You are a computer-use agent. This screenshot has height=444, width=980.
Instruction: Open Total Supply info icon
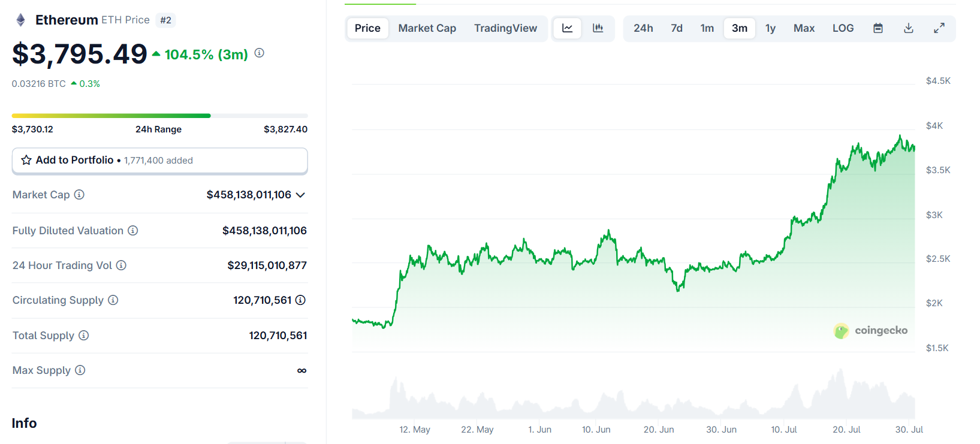point(84,336)
